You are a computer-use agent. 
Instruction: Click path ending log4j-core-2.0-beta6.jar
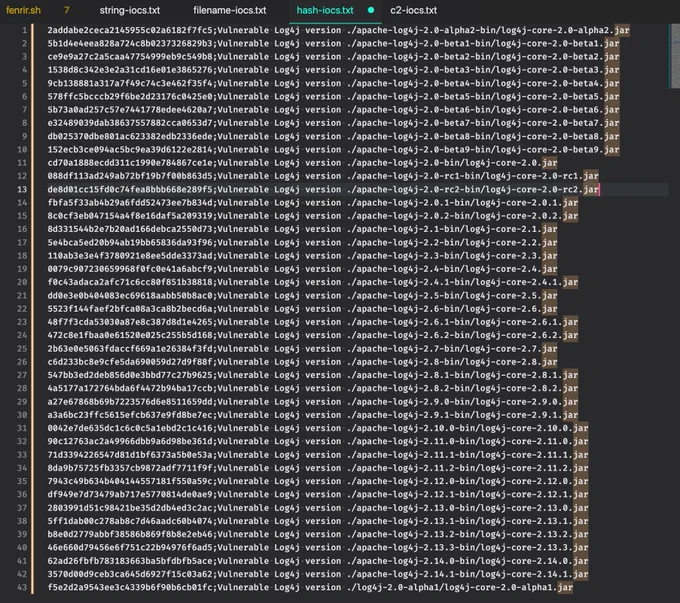point(483,110)
